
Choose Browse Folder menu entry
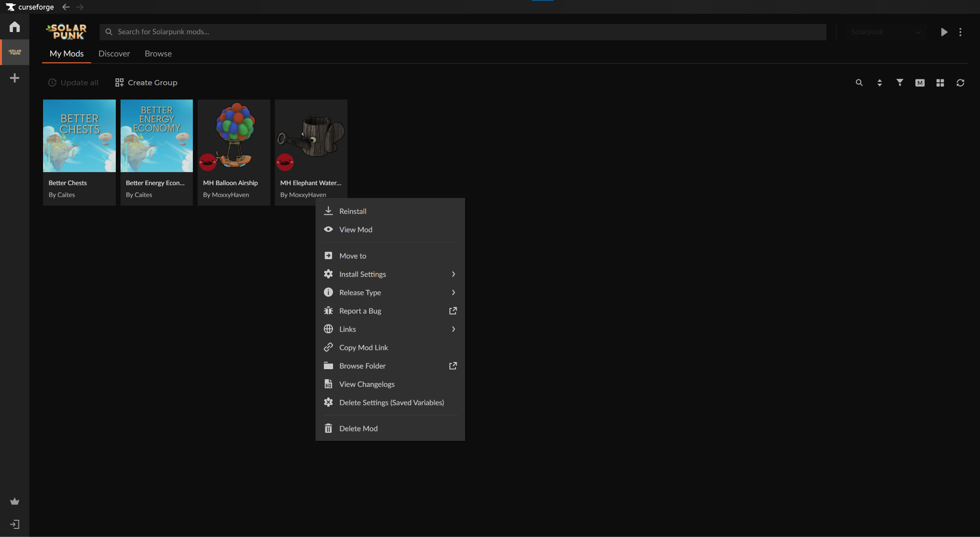[x=390, y=366]
